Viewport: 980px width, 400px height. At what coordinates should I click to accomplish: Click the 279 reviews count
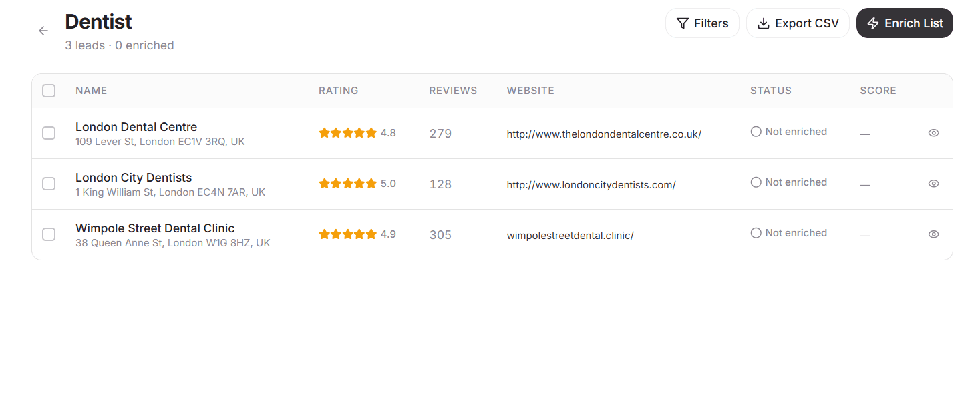pyautogui.click(x=440, y=134)
